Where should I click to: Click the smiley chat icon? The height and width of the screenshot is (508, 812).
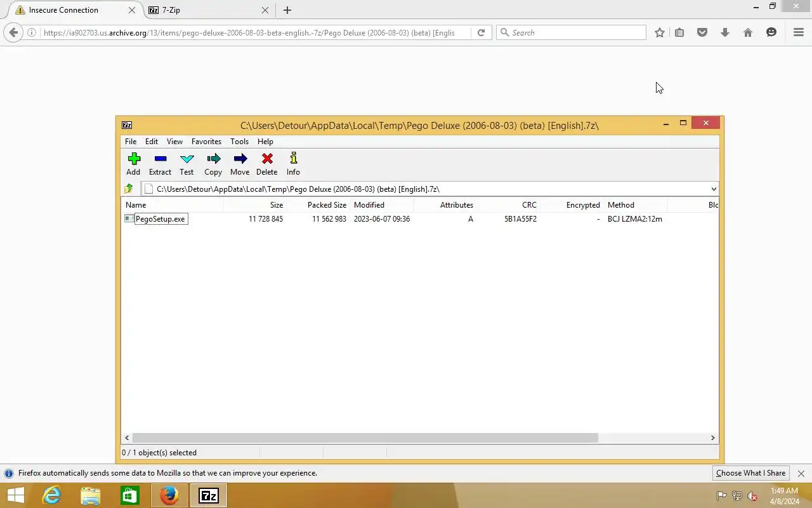pos(771,32)
